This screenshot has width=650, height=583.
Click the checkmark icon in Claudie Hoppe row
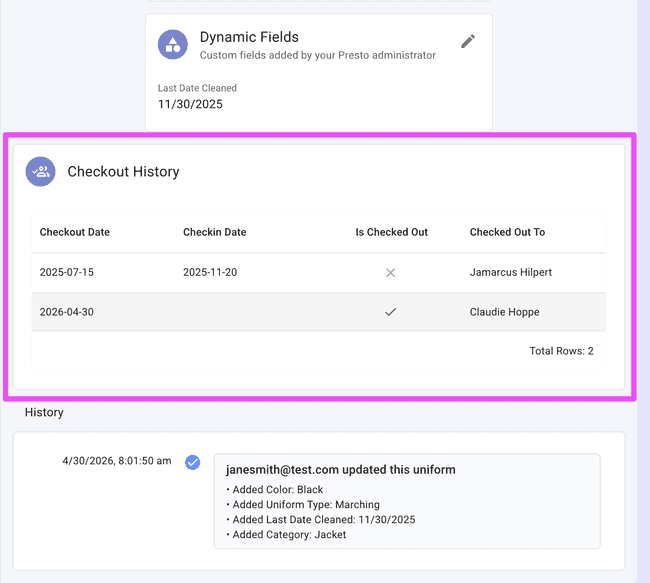(390, 312)
